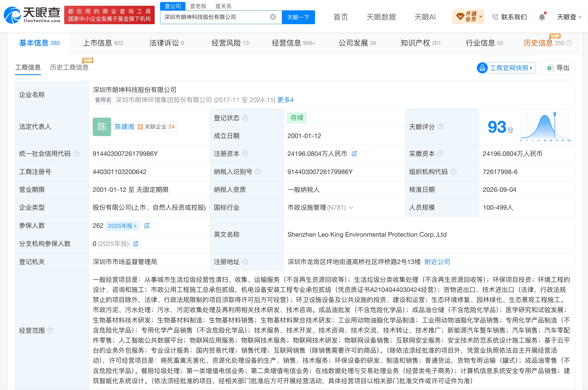Switch to 查关系 search tab
The height and width of the screenshot is (390, 588).
[223, 6]
